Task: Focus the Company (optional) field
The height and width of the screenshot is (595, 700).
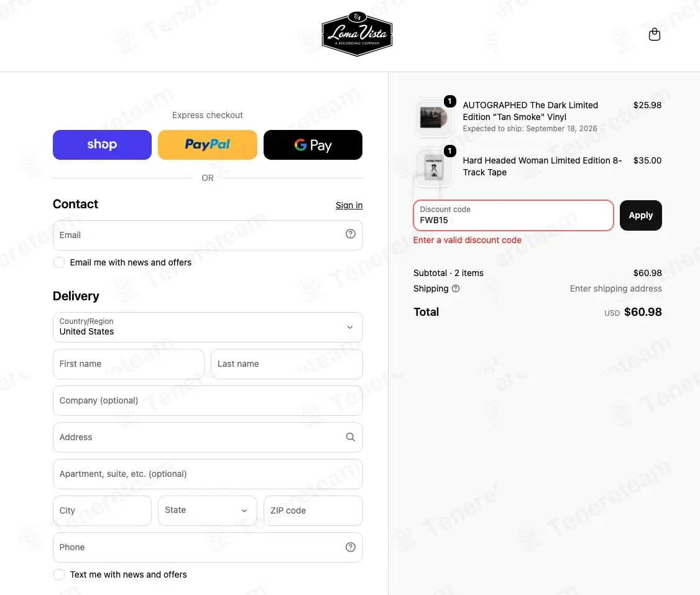Action: click(x=208, y=400)
